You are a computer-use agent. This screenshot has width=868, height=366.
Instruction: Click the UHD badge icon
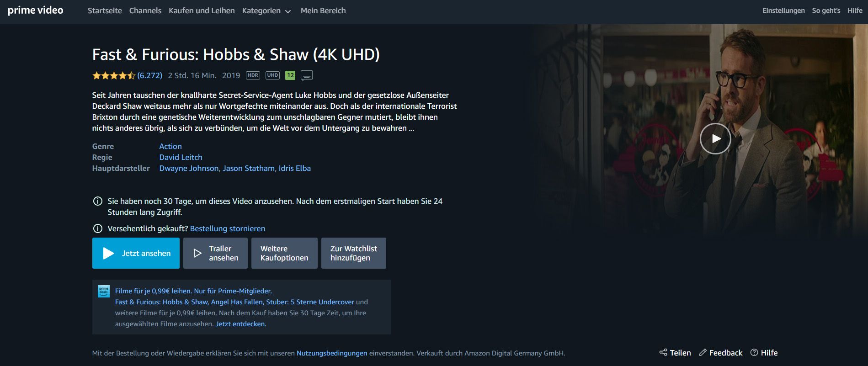point(272,75)
